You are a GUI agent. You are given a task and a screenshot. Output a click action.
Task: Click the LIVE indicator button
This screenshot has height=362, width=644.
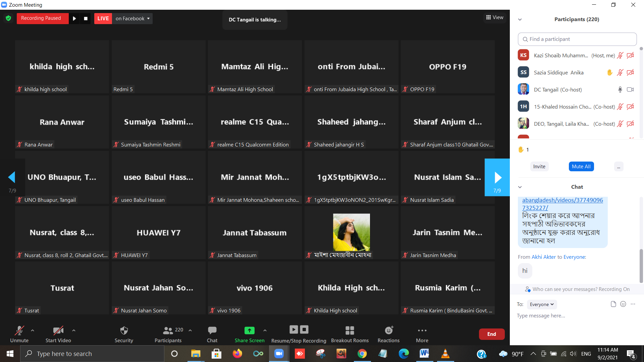tap(103, 18)
